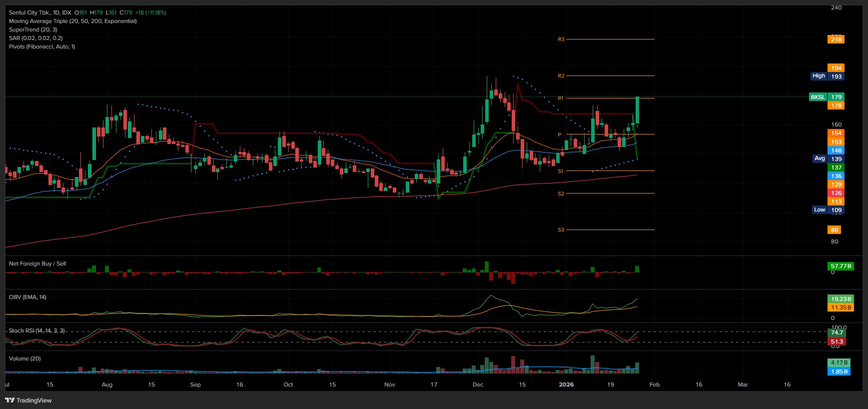Image resolution: width=868 pixels, height=409 pixels.
Task: Click the Volume (20) pane label
Action: click(24, 358)
